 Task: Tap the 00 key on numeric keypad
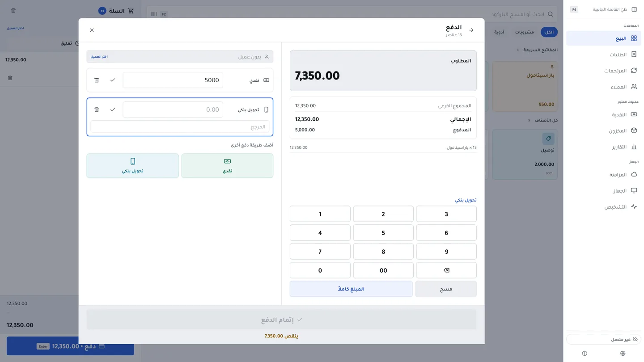383,270
